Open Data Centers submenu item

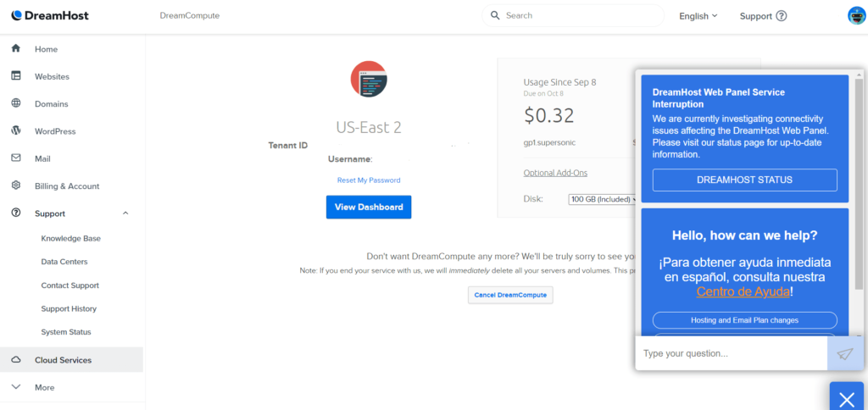tap(64, 262)
